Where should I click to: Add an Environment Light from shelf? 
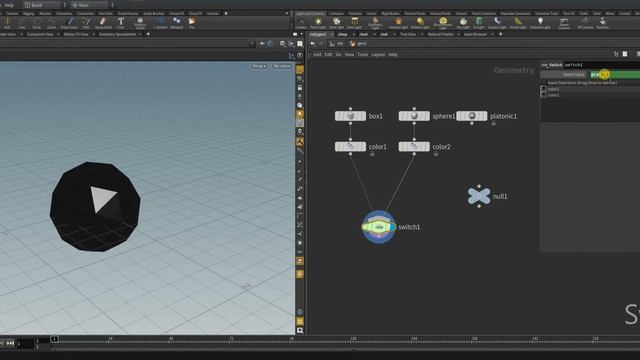click(443, 23)
